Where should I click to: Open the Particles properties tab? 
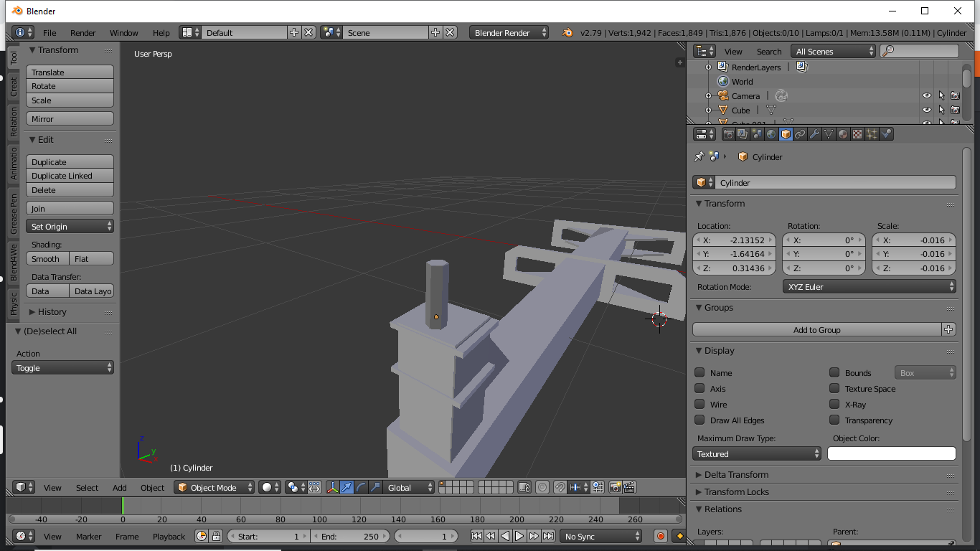pyautogui.click(x=872, y=134)
